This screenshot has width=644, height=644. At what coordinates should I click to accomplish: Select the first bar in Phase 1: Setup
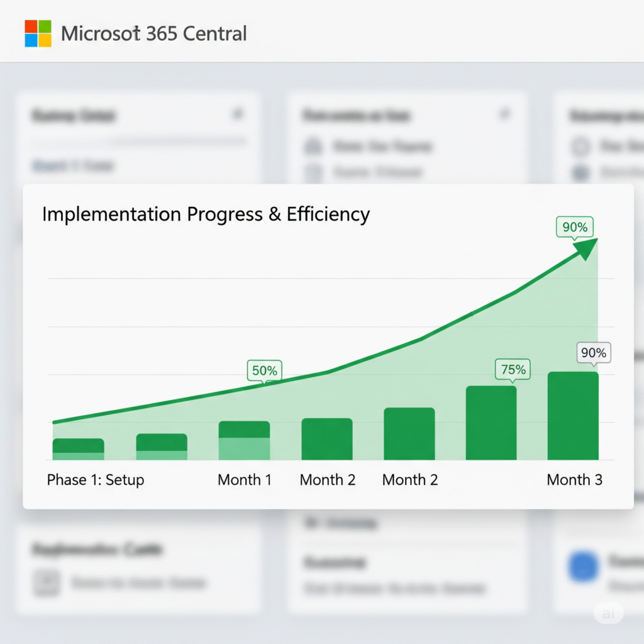click(79, 449)
